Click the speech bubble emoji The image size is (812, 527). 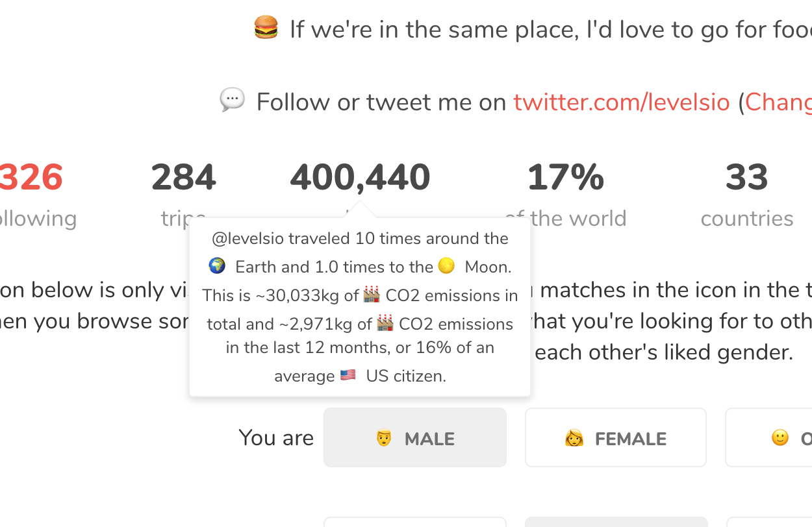(232, 100)
